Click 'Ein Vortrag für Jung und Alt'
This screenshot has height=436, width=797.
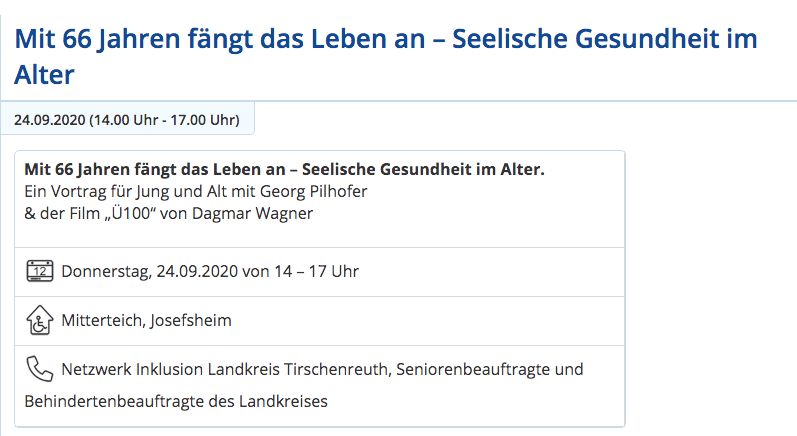(125, 192)
